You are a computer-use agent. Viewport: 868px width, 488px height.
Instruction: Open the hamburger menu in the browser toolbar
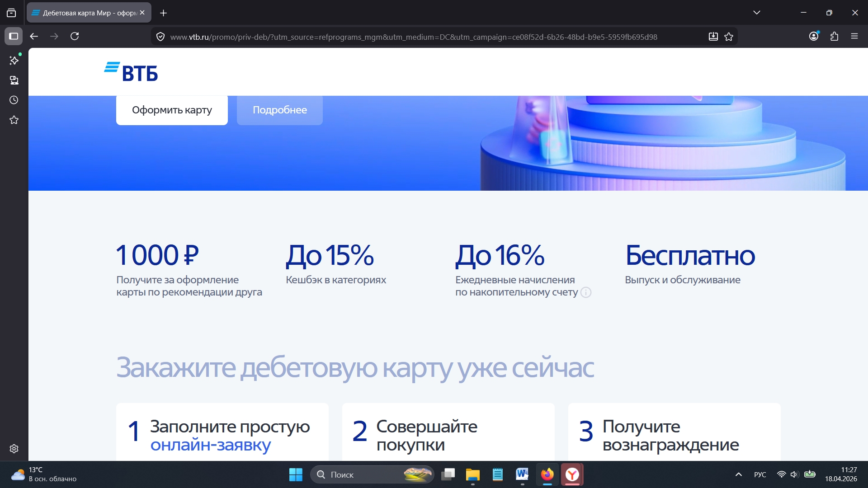coord(855,36)
